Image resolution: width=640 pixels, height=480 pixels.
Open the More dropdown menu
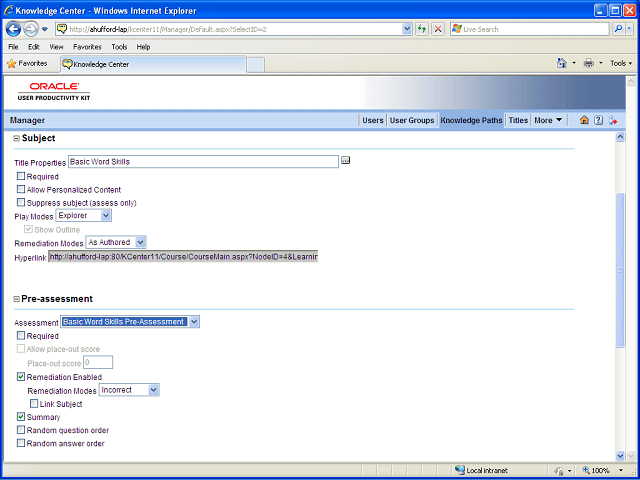[548, 120]
